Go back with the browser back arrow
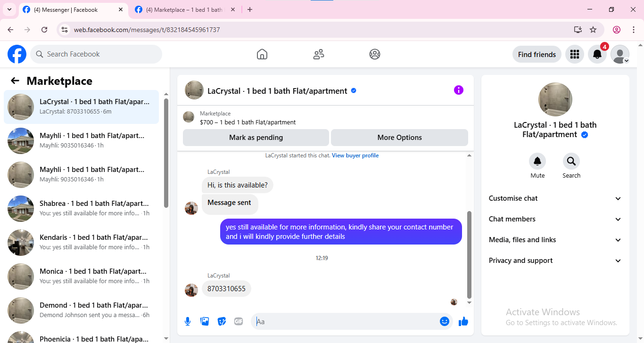 (x=10, y=30)
